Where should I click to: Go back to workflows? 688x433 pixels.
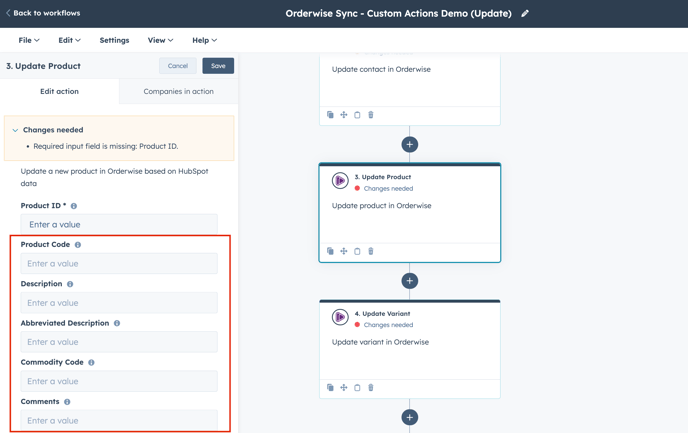point(43,13)
